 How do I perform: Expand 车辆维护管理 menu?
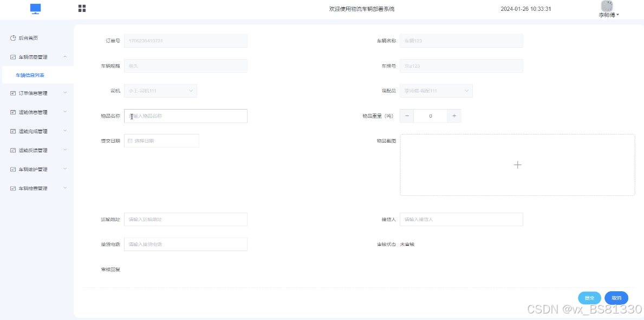[x=36, y=169]
